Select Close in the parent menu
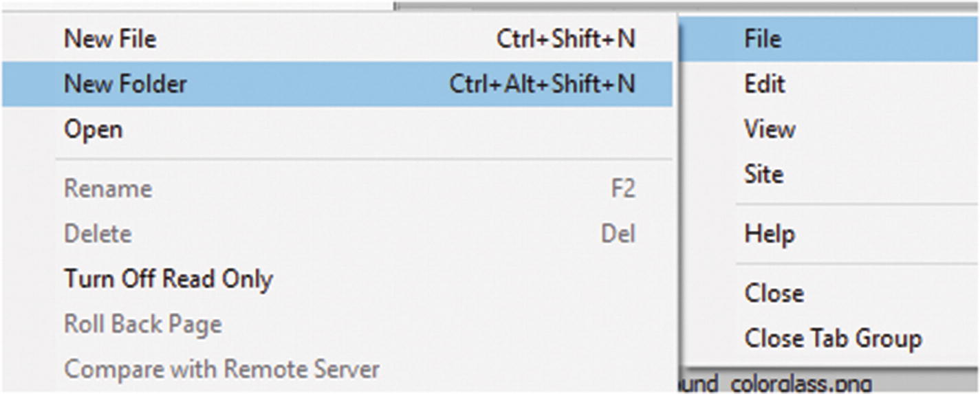Screen dimensions: 980x394 coord(774,294)
